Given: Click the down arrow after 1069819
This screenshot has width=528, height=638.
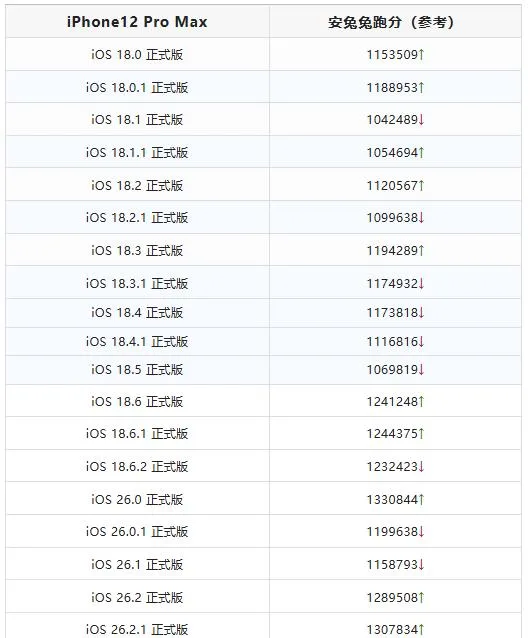Looking at the screenshot, I should tap(421, 369).
